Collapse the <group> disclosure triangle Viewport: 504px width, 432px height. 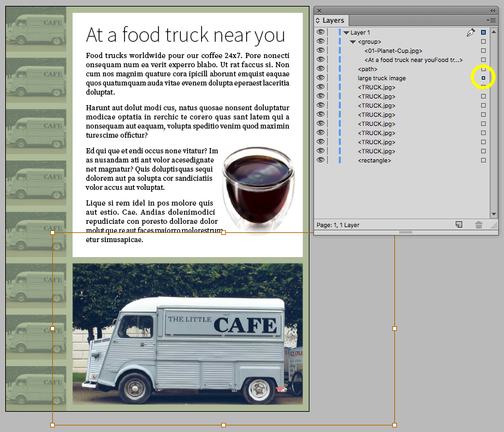coord(353,42)
